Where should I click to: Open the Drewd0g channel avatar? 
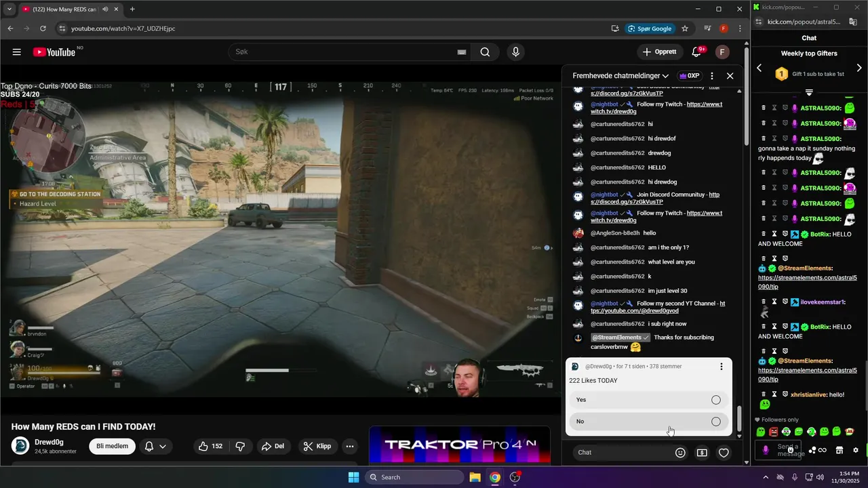point(20,446)
